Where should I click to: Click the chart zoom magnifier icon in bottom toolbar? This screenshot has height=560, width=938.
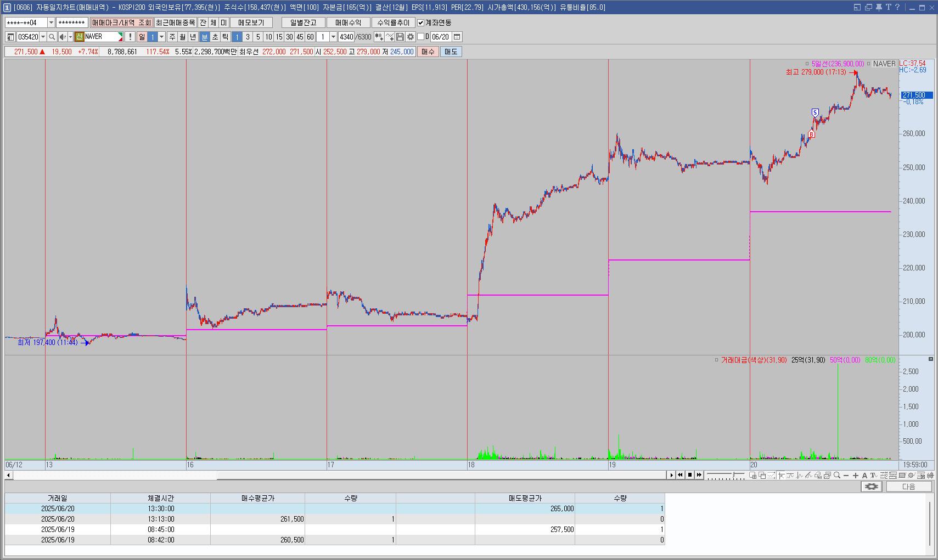(837, 475)
